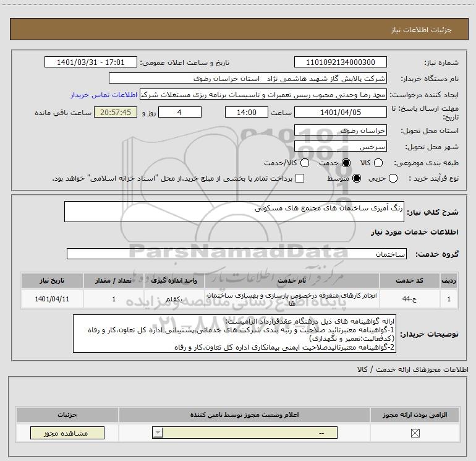This screenshot has height=461, width=476.
Task: Click the general need description text box
Action: point(234,212)
